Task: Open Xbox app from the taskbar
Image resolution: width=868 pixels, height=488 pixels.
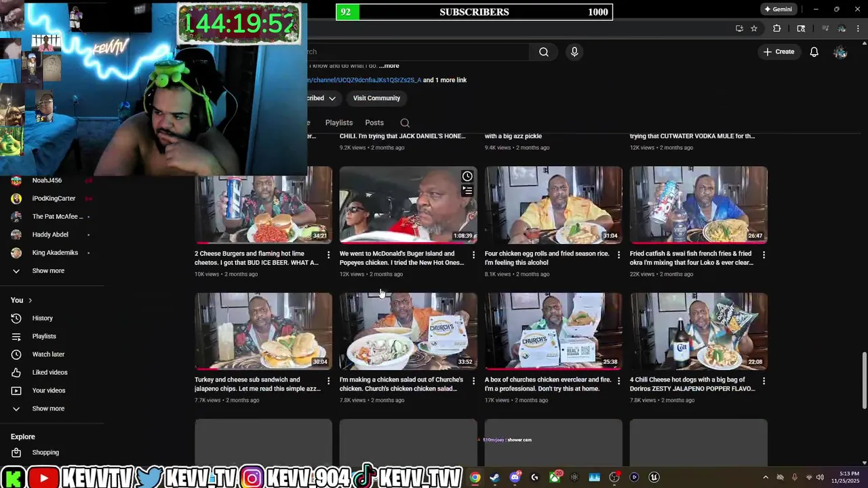Action: [x=555, y=477]
